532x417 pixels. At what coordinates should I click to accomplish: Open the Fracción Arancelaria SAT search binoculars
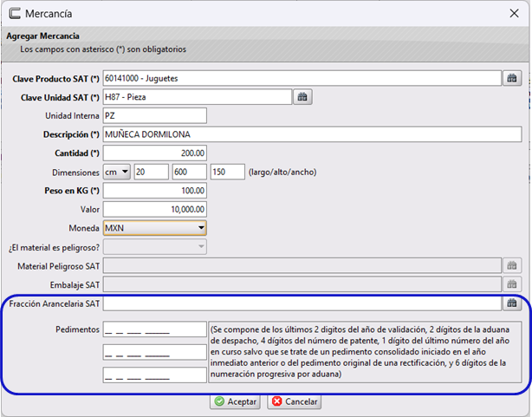point(512,303)
